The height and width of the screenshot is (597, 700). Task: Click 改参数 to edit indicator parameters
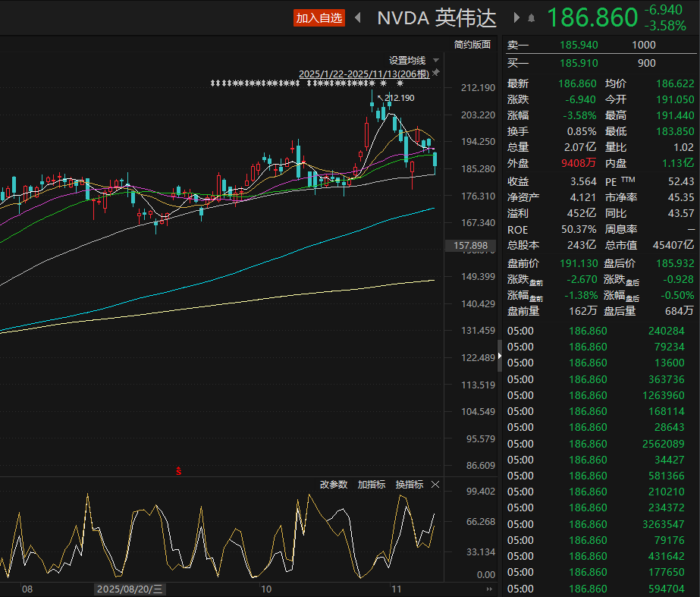pos(334,485)
